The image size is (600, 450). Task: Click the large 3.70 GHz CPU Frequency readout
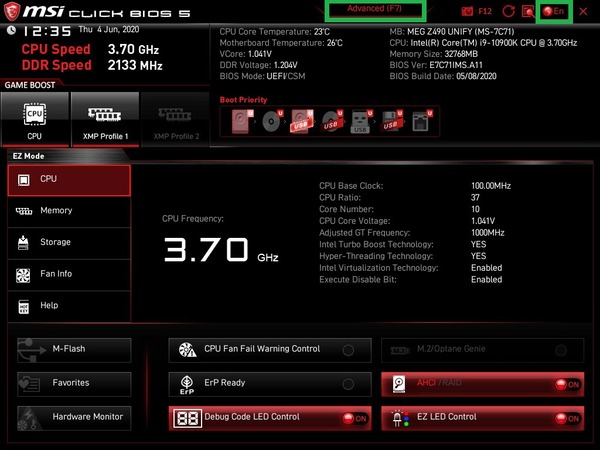click(x=221, y=250)
